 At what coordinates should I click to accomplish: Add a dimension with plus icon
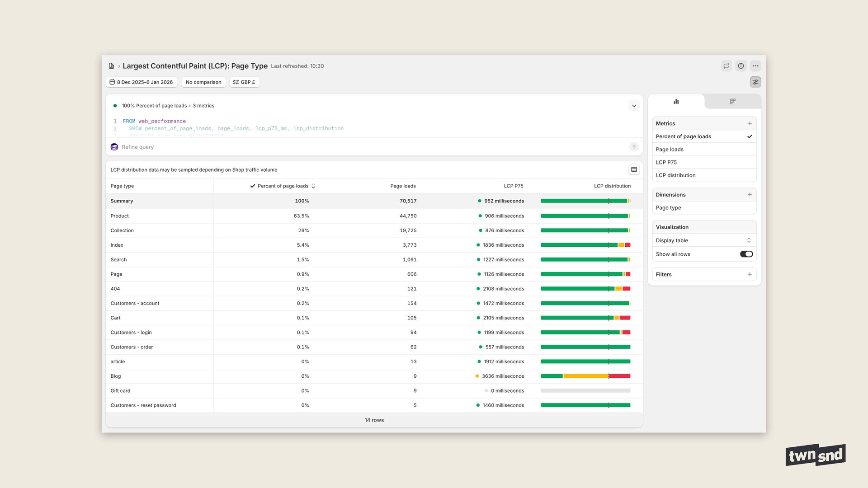[x=750, y=195]
